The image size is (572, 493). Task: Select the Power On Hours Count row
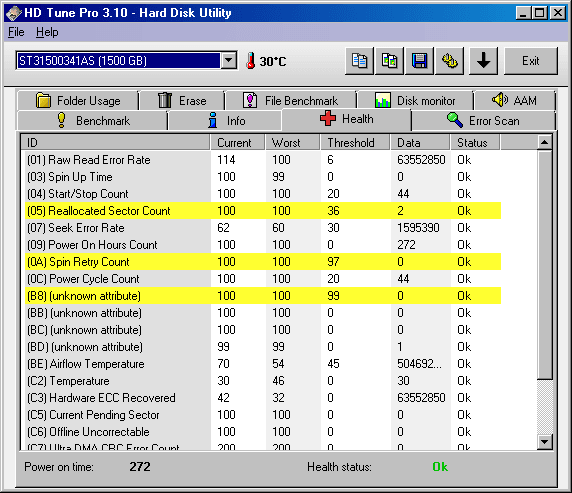[263, 245]
